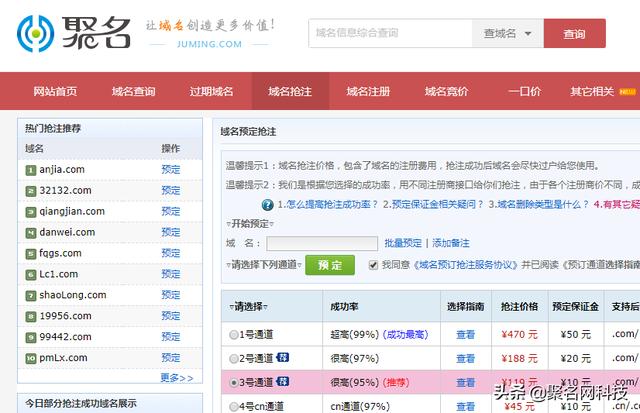Click rank badge 5 beside fqgs.com
Image resolution: width=640 pixels, height=413 pixels.
pyautogui.click(x=31, y=254)
